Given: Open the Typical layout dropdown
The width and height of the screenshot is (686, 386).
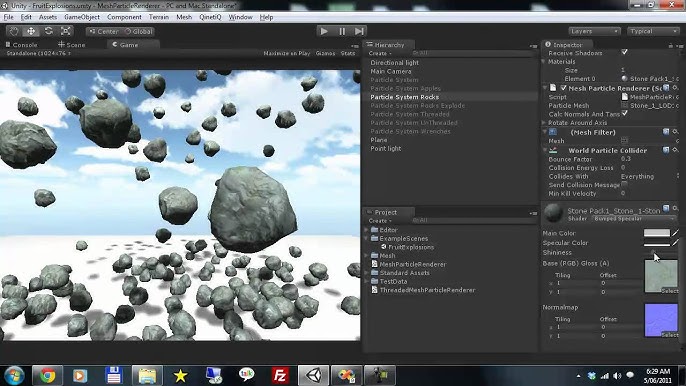Looking at the screenshot, I should [653, 31].
